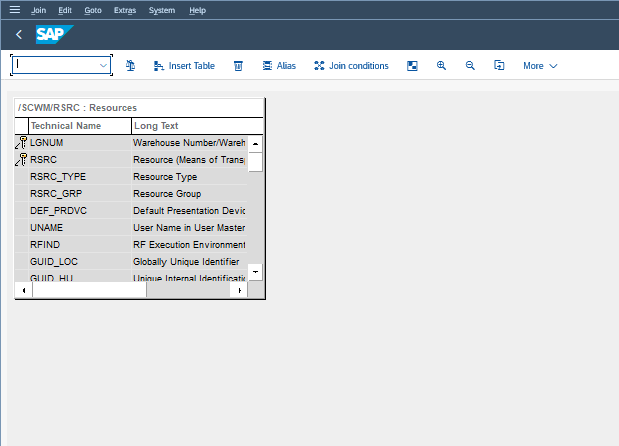
Task: Click the icon left of Insert Table
Action: point(131,66)
